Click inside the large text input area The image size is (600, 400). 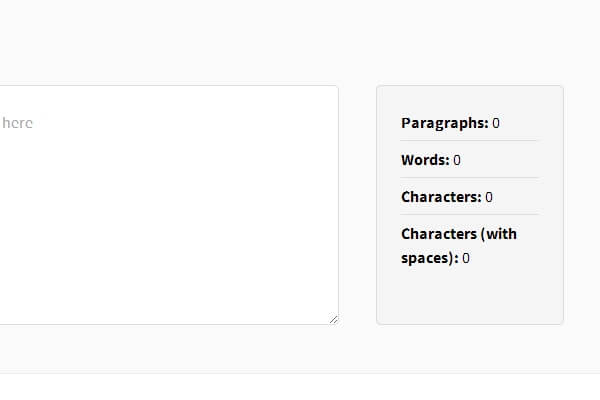[x=170, y=200]
